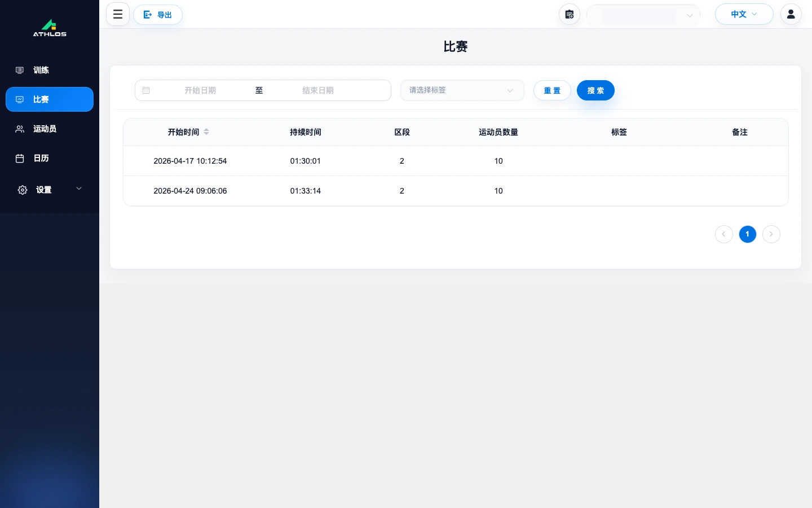Click the 导出 export button
This screenshot has height=508, width=812.
coord(158,15)
